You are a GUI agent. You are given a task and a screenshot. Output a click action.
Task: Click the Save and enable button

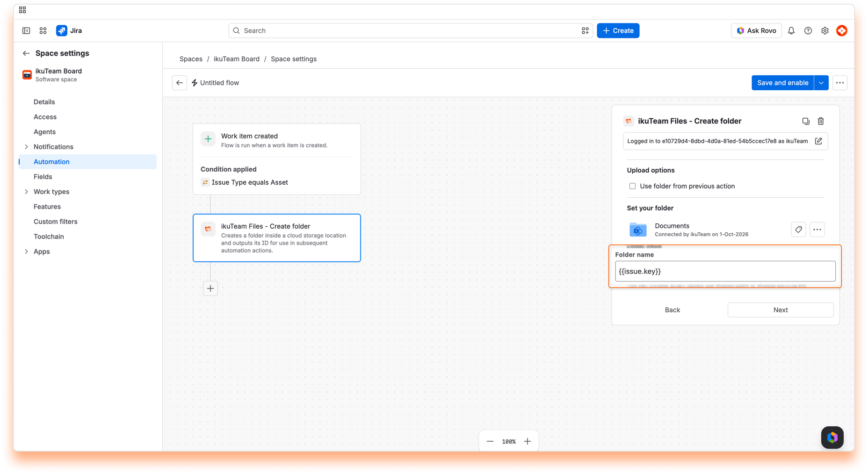point(782,83)
